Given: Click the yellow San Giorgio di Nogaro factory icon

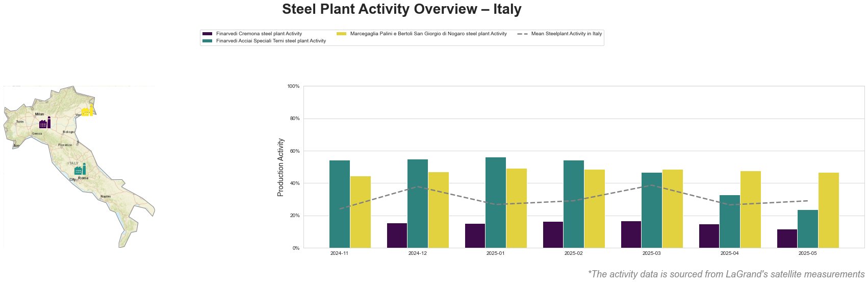Looking at the screenshot, I should [x=88, y=110].
